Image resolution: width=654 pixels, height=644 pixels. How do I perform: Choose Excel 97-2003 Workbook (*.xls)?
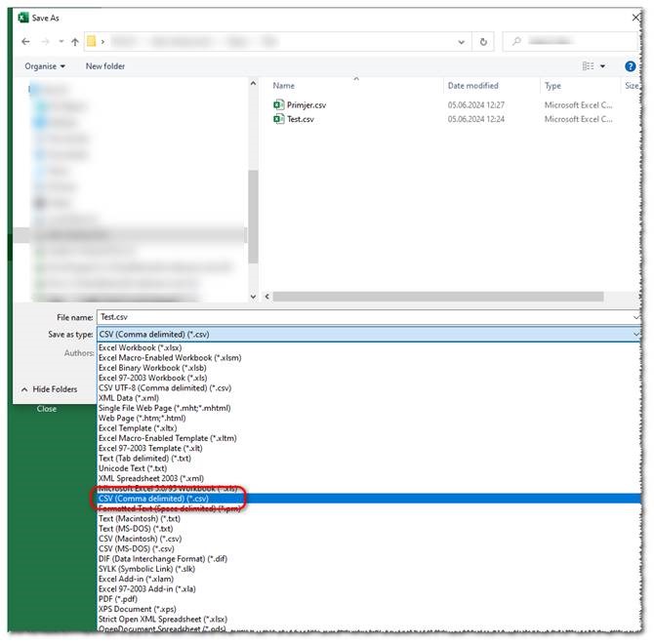point(152,378)
